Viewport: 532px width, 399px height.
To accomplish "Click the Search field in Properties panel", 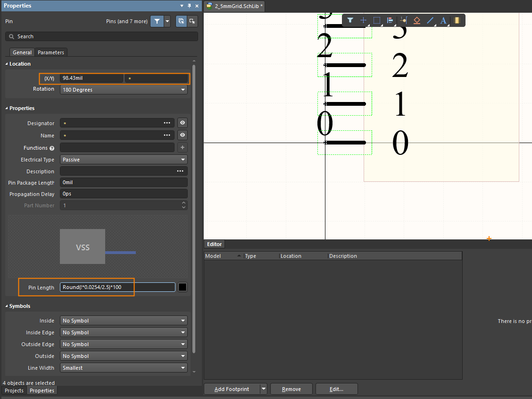I will click(101, 36).
